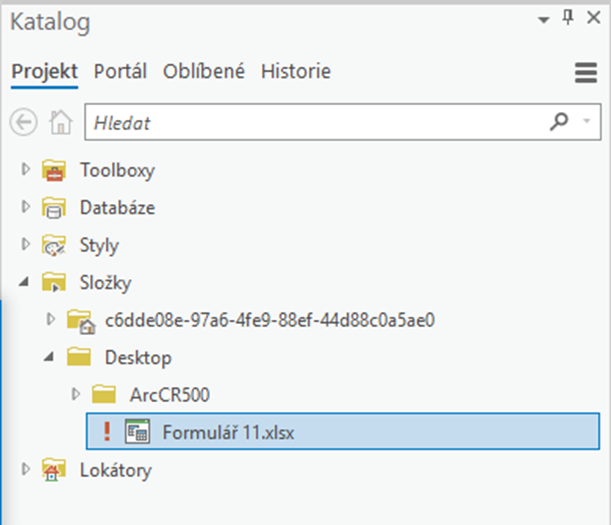Image resolution: width=611 pixels, height=525 pixels.
Task: Click the home folder icon for c6dde08e
Action: pos(81,321)
